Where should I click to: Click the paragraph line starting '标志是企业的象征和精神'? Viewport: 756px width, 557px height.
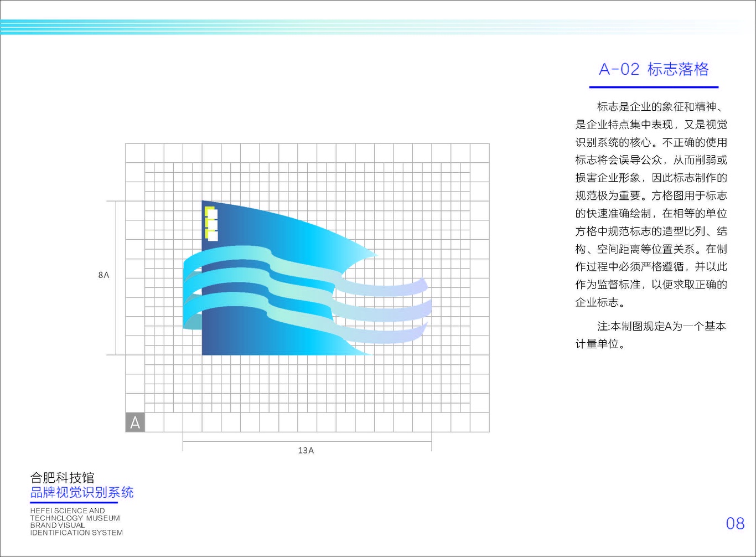click(660, 107)
